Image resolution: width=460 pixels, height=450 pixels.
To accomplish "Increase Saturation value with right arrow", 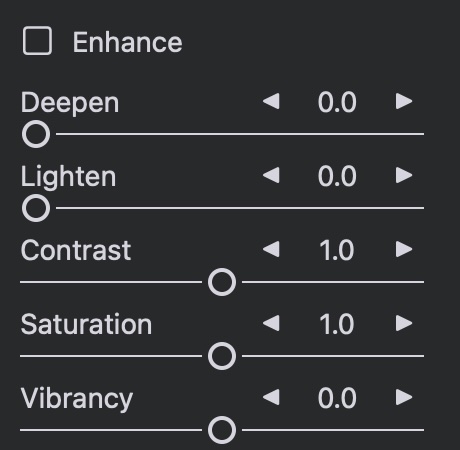I will tap(404, 323).
